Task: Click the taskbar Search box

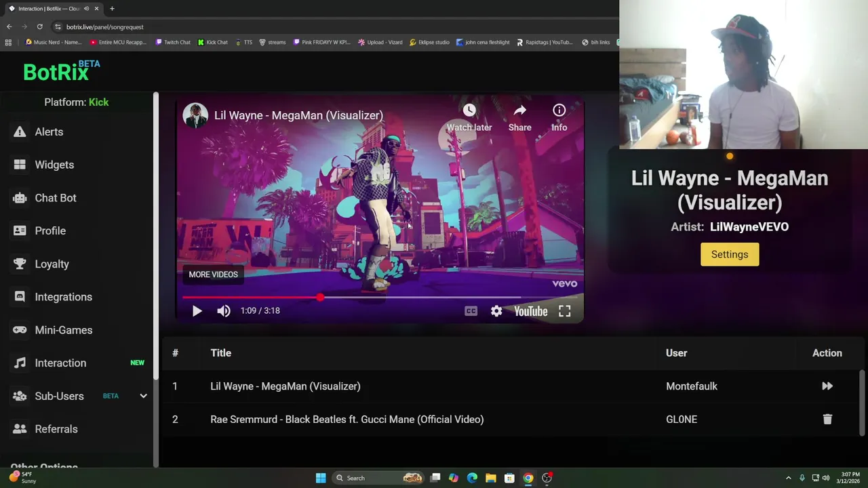Action: click(x=378, y=478)
